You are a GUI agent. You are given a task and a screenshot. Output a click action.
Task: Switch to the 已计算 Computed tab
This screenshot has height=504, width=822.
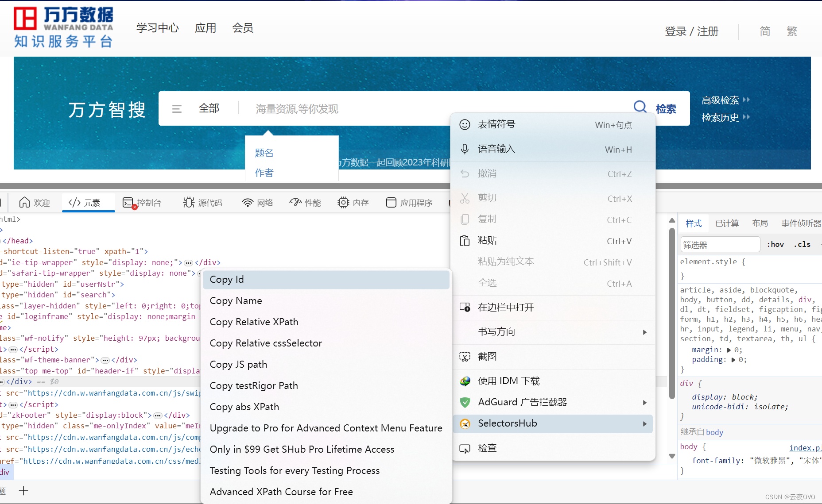(x=727, y=223)
